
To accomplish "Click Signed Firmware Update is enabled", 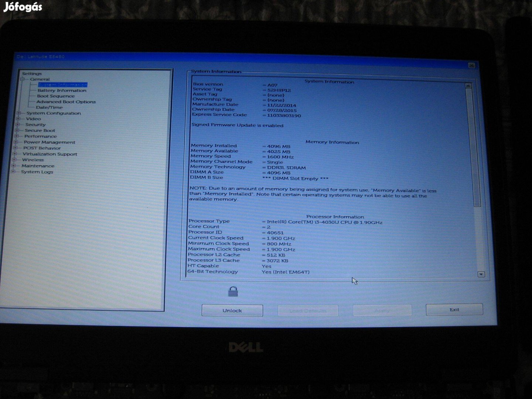I will 237,125.
